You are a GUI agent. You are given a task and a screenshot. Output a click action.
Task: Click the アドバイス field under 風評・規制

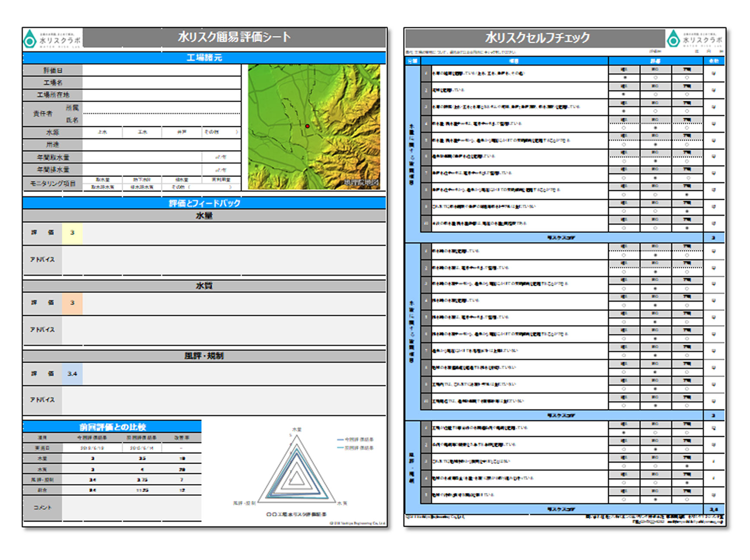[x=224, y=400]
